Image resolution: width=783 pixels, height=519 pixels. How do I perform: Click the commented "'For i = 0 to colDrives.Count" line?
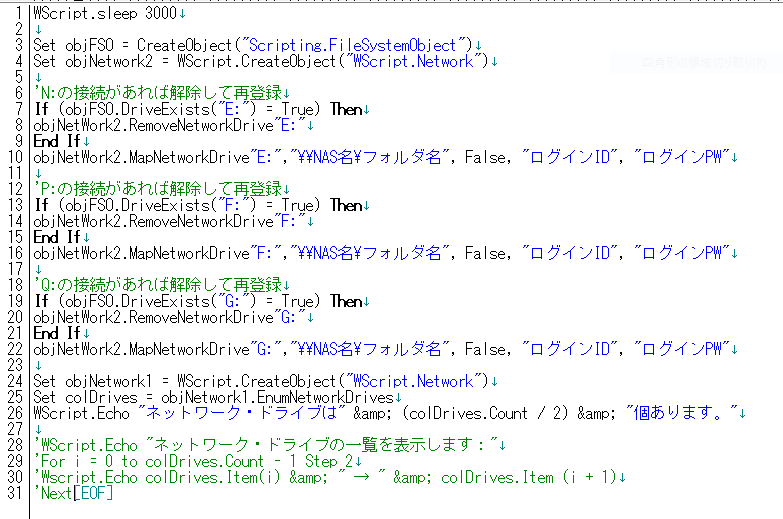(x=194, y=461)
